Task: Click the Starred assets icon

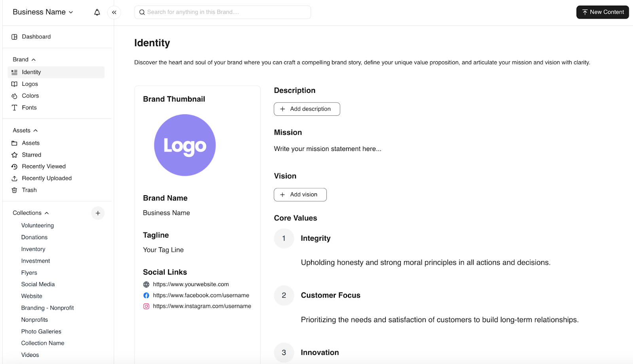Action: pos(14,155)
